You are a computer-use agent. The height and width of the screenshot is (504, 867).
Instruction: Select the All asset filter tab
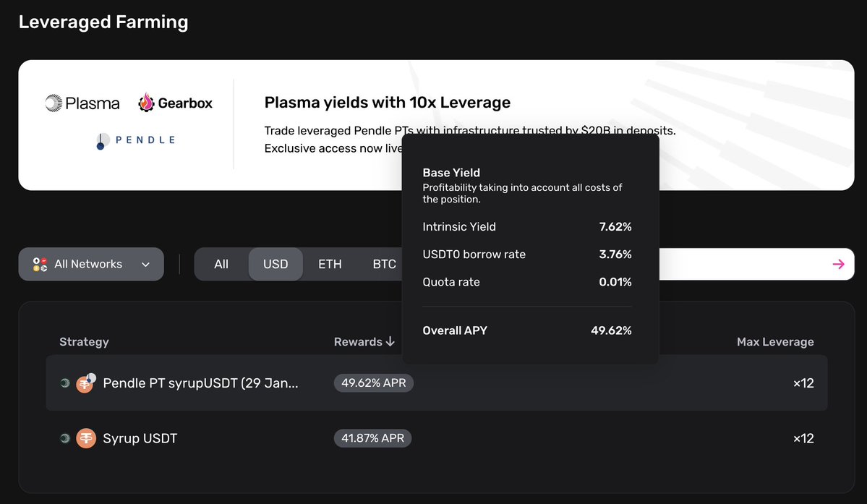click(221, 265)
